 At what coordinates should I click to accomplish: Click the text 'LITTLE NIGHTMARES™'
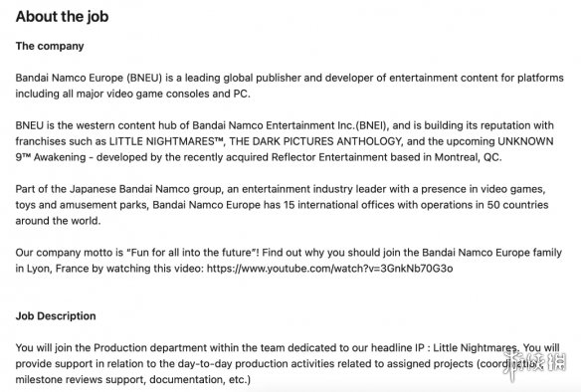point(167,141)
